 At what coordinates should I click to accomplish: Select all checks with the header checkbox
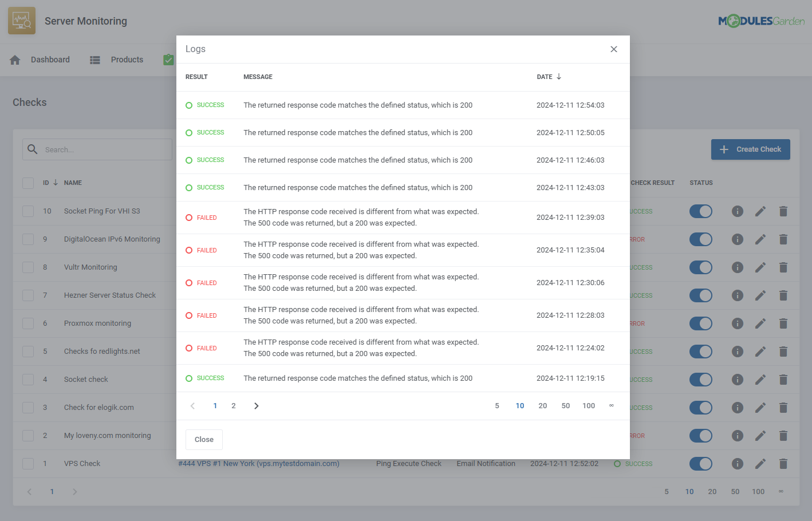[27, 183]
